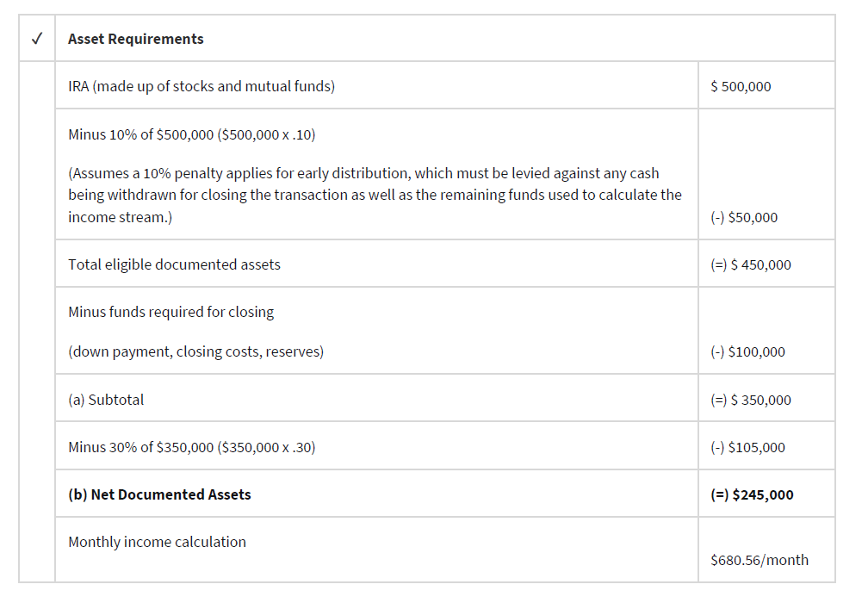Click the checkmark icon in the header
Screen dimensions: 868x609
click(x=36, y=39)
